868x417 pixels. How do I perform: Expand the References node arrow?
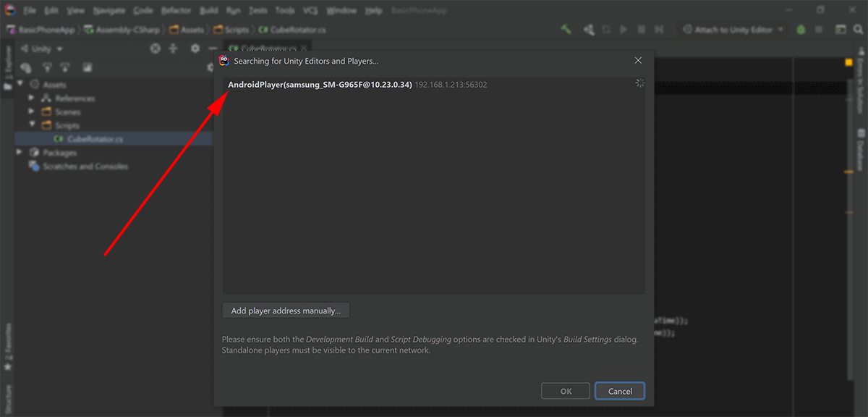(32, 98)
